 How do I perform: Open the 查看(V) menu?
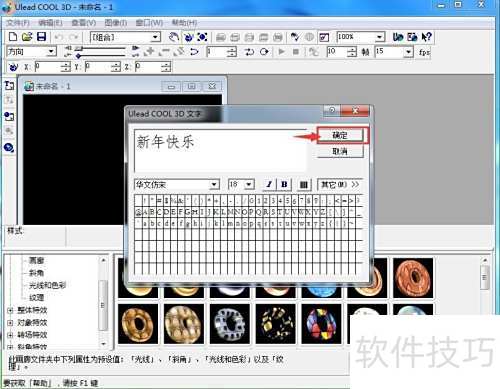pos(84,23)
